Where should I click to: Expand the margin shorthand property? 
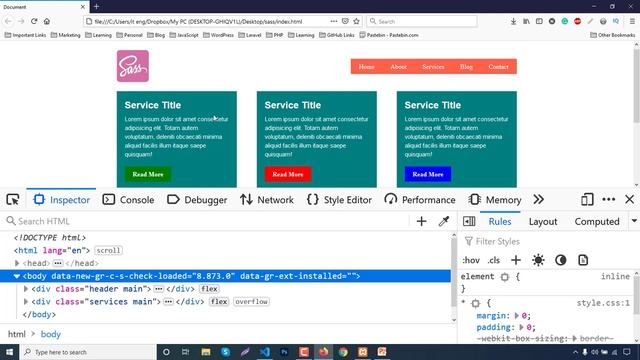coord(517,316)
